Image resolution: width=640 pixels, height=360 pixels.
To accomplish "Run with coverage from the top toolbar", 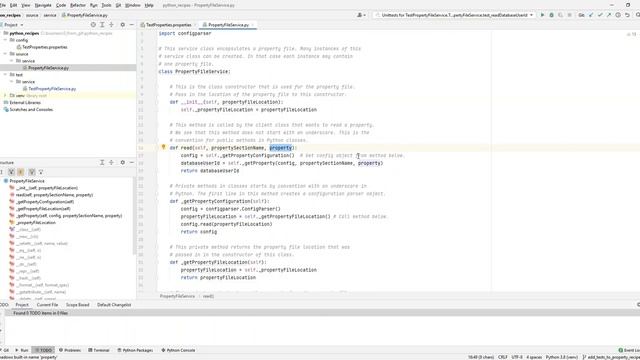I will (560, 15).
